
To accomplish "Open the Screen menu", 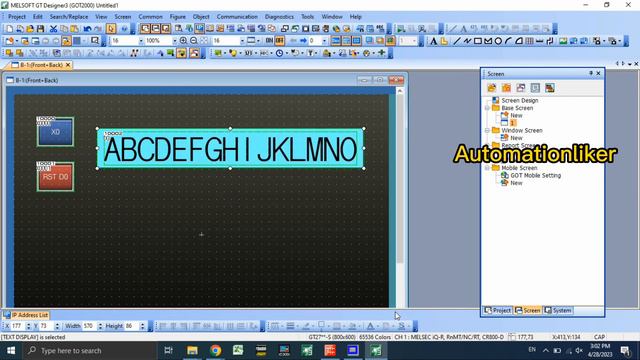I will [122, 17].
